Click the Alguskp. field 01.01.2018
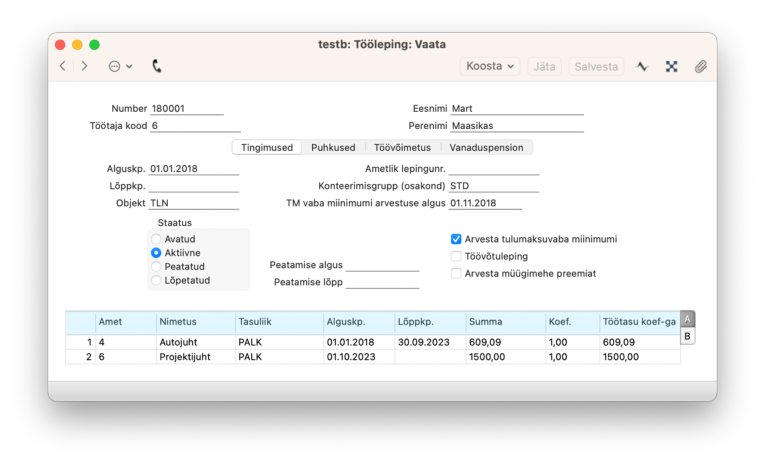765x465 pixels. coord(194,169)
